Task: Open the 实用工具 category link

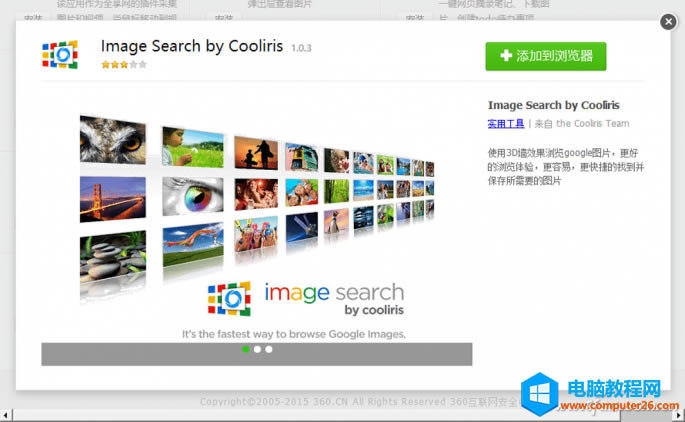Action: (x=505, y=124)
